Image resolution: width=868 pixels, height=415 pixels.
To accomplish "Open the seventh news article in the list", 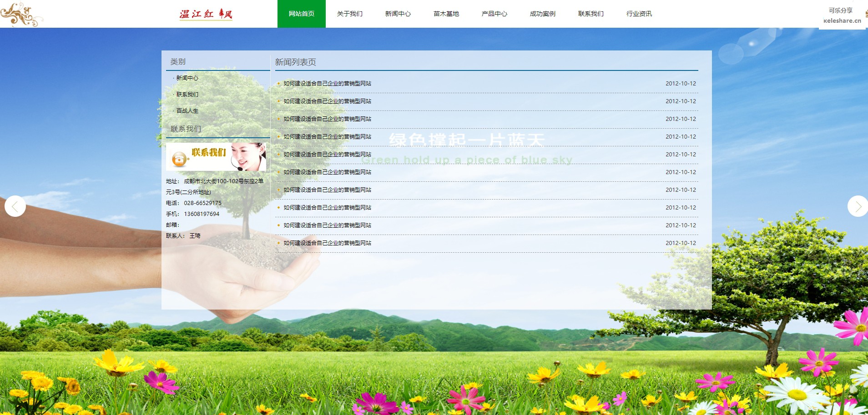I will coord(327,190).
